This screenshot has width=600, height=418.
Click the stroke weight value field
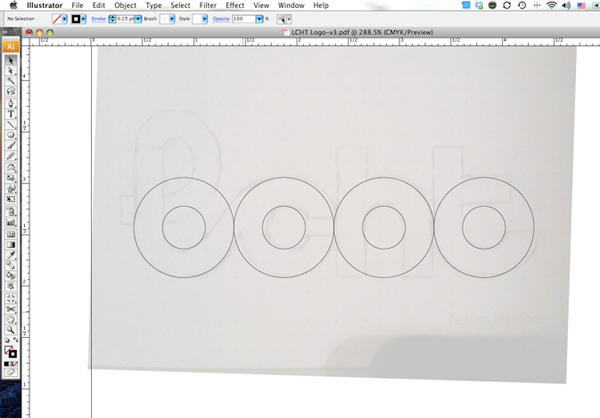(125, 19)
